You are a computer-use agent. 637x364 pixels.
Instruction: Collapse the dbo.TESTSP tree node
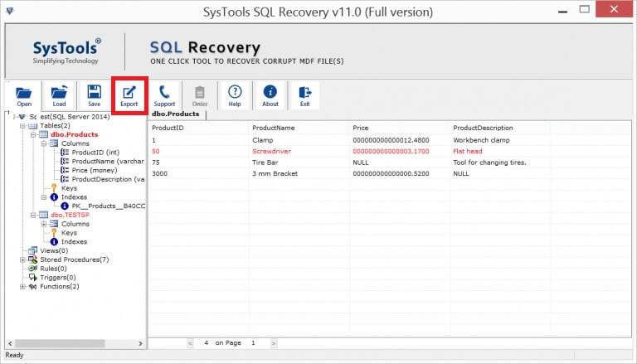(33, 215)
